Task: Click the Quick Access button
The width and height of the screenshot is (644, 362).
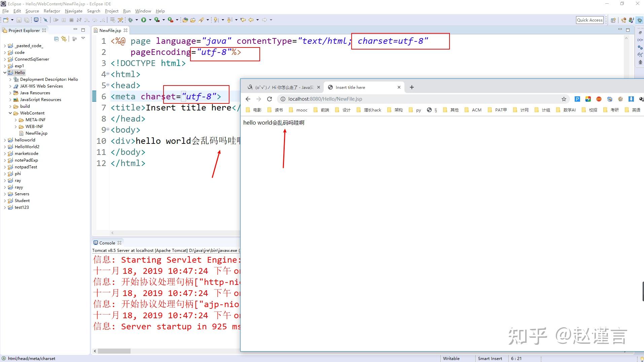Action: pos(590,20)
